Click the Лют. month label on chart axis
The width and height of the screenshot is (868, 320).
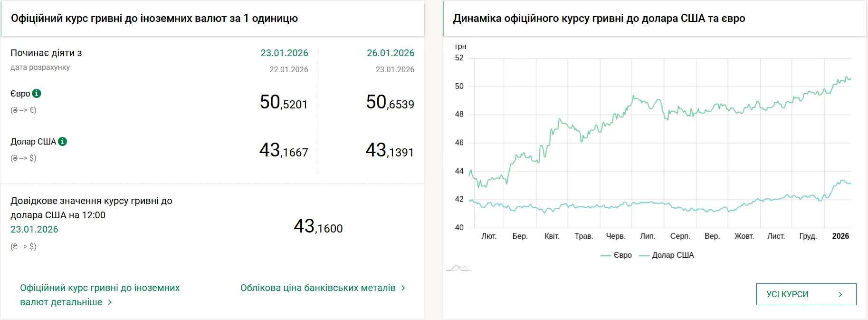coord(489,236)
